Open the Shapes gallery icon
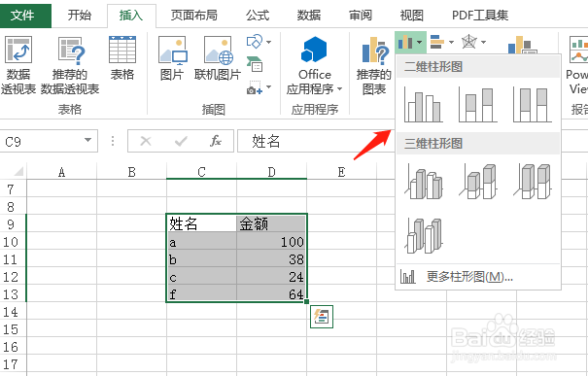Viewport: 588px width, 376px height. 254,41
